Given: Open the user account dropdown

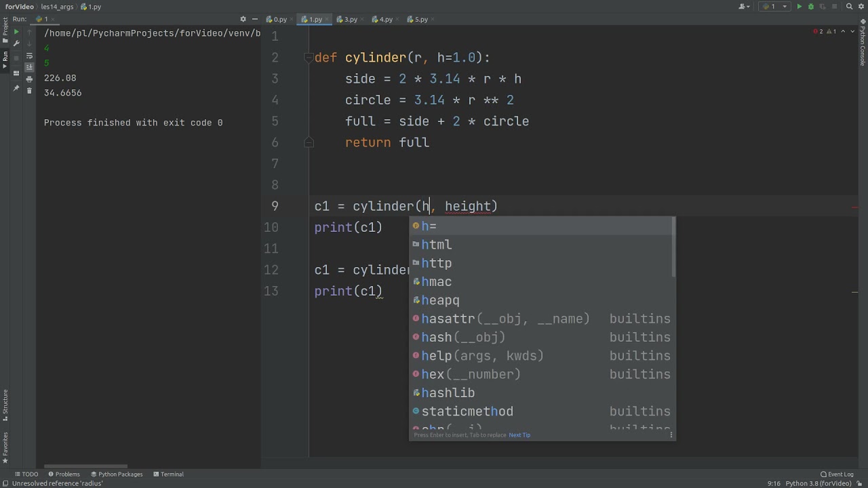Looking at the screenshot, I should click(745, 7).
